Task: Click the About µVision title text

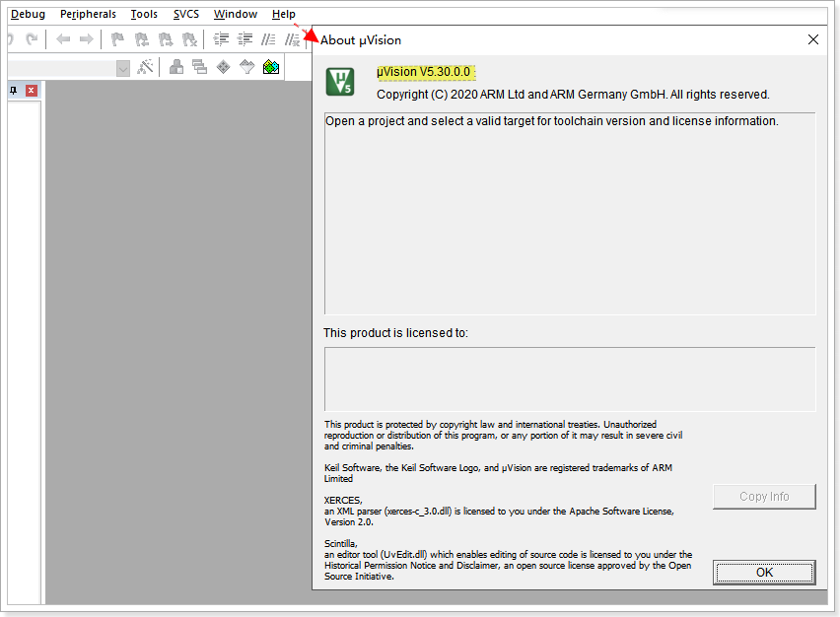Action: (x=361, y=40)
